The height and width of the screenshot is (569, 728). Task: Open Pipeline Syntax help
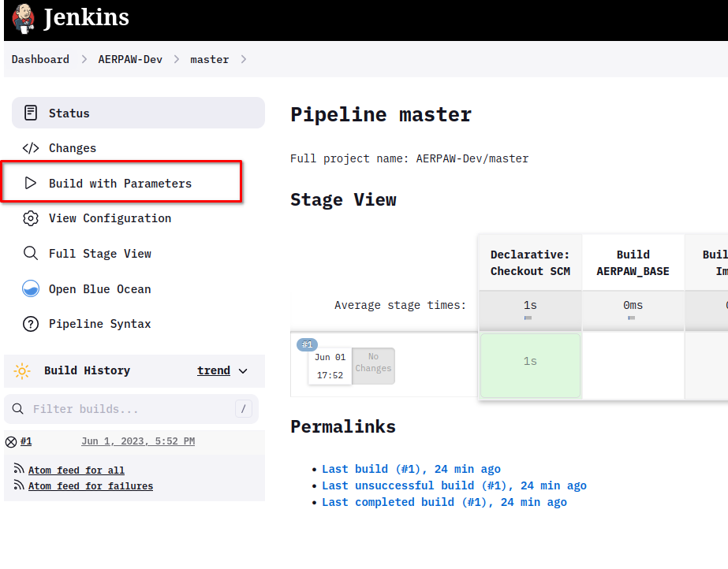[100, 324]
